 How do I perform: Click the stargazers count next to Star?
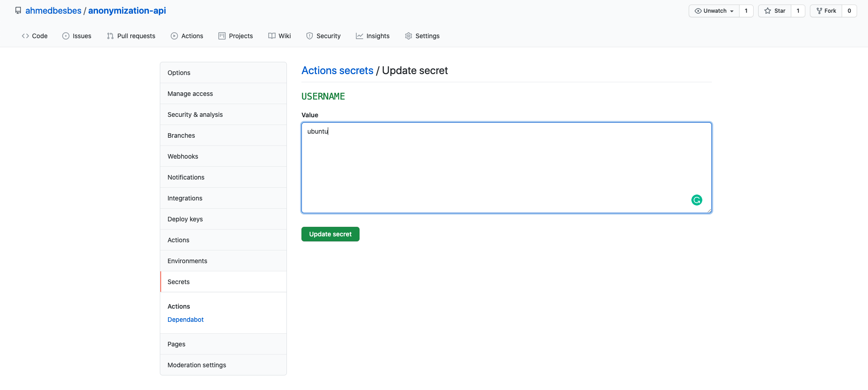pos(798,11)
